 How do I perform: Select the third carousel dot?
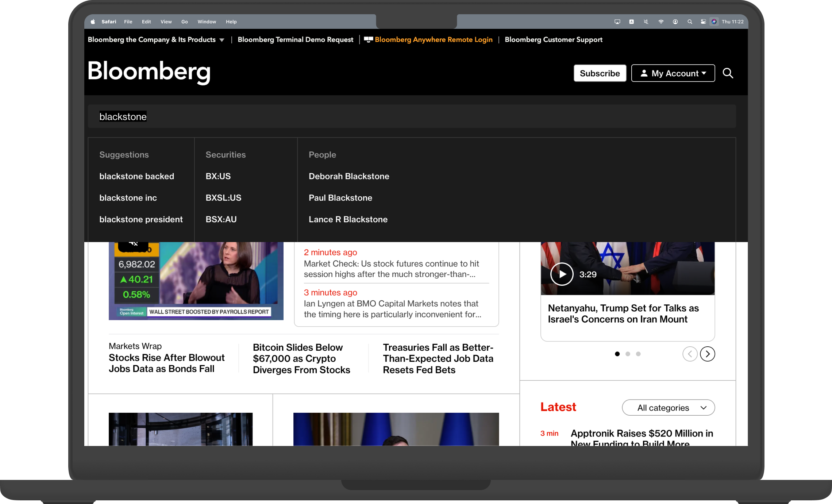[x=638, y=354]
